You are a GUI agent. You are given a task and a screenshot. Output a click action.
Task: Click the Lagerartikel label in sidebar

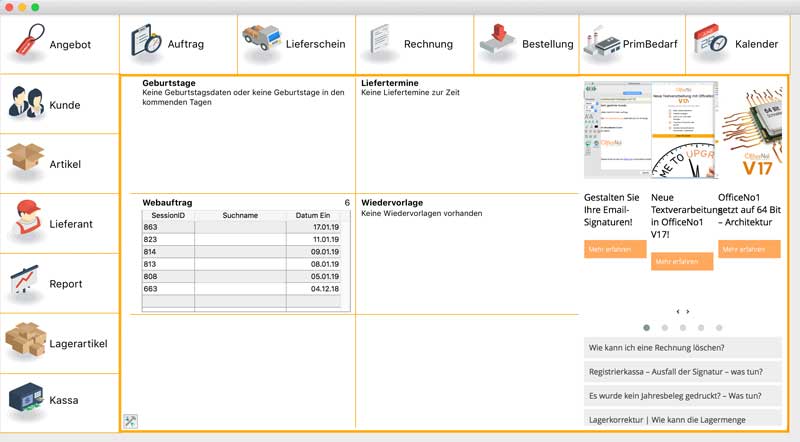click(79, 343)
